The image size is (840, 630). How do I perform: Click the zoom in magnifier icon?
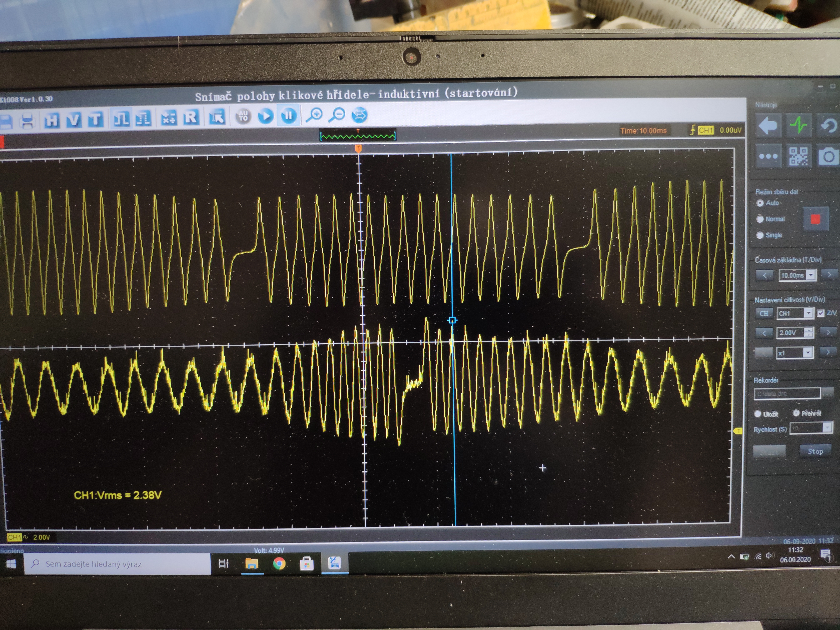click(x=314, y=115)
